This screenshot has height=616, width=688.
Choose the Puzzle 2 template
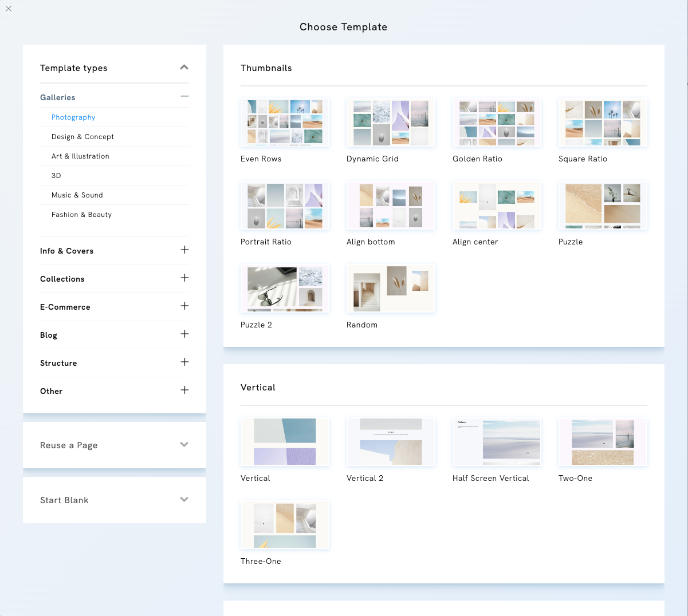[285, 288]
